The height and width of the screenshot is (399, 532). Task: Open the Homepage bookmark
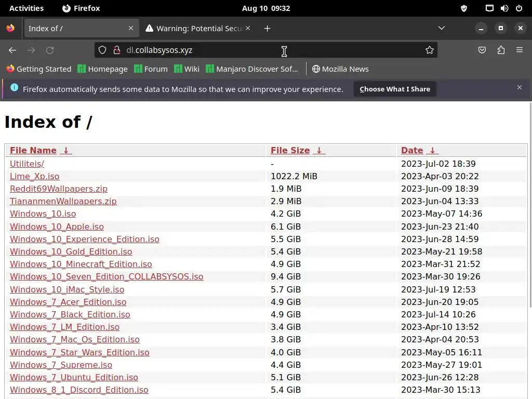point(102,69)
